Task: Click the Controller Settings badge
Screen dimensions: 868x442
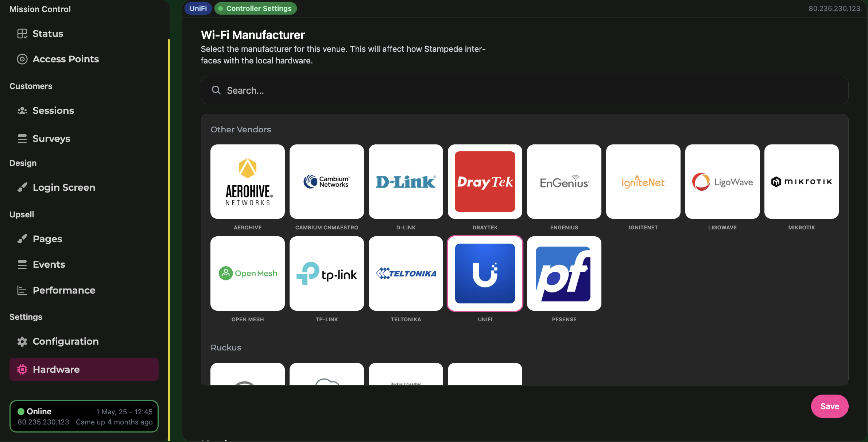Action: pos(256,8)
